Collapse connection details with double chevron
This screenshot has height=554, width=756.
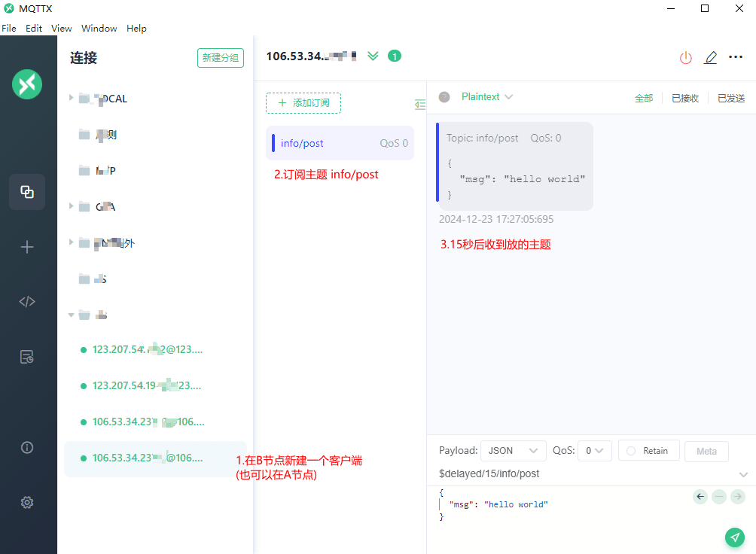coord(373,56)
